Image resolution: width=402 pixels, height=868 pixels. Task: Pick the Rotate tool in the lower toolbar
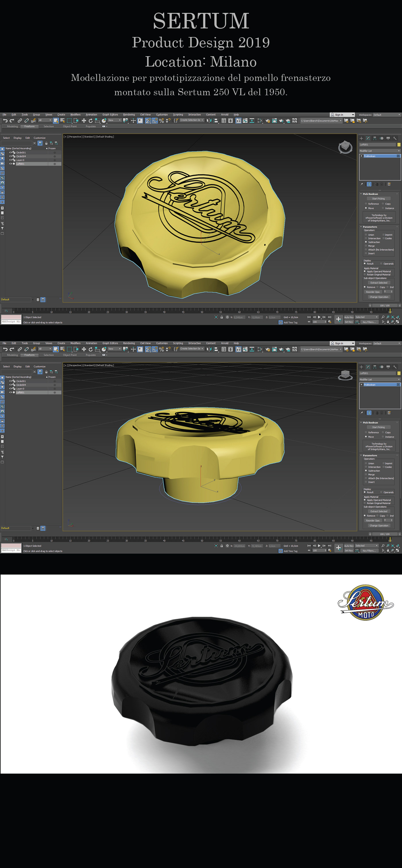pyautogui.click(x=90, y=349)
